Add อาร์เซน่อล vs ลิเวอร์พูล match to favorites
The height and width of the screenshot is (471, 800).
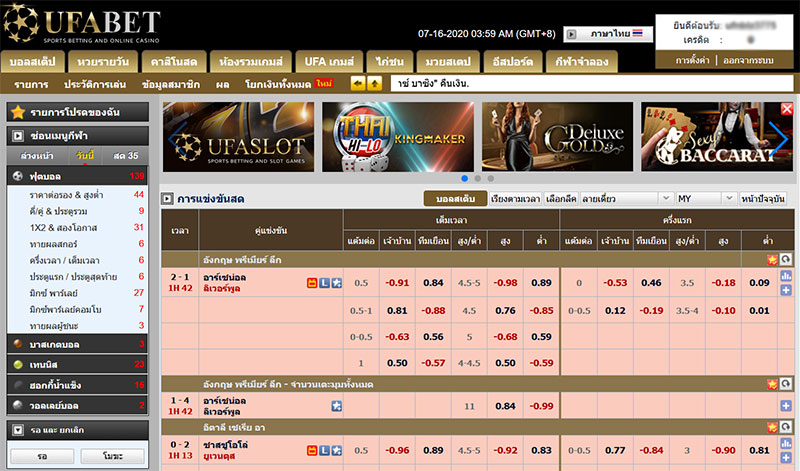tap(337, 283)
